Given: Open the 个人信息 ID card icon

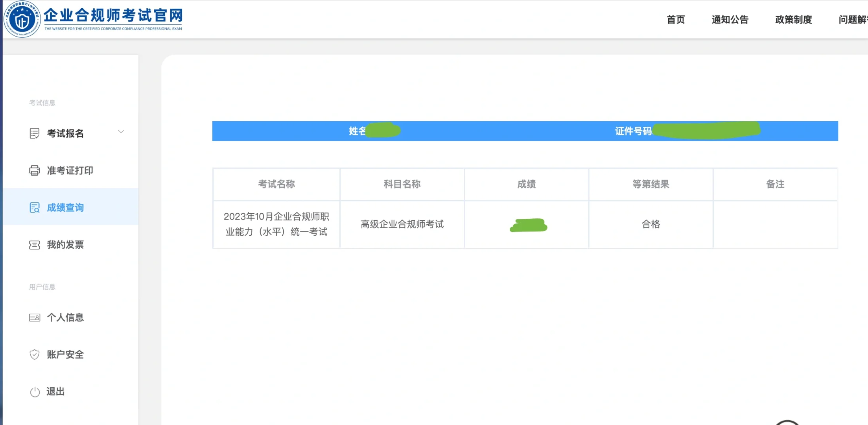Looking at the screenshot, I should (x=34, y=318).
